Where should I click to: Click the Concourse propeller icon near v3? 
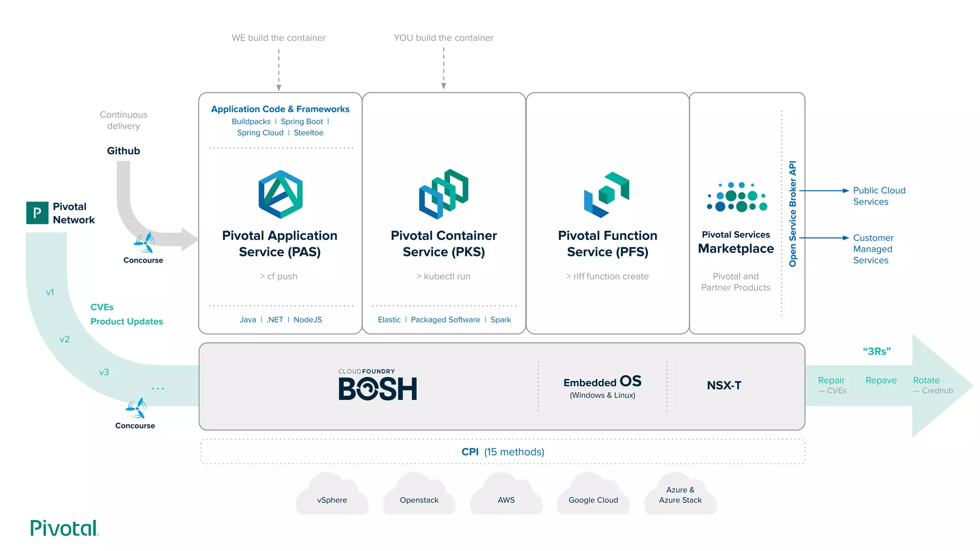click(136, 408)
